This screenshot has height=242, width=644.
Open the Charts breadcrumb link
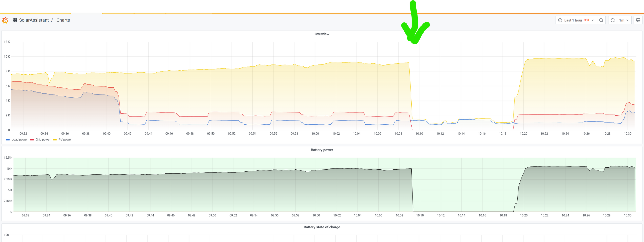(63, 20)
